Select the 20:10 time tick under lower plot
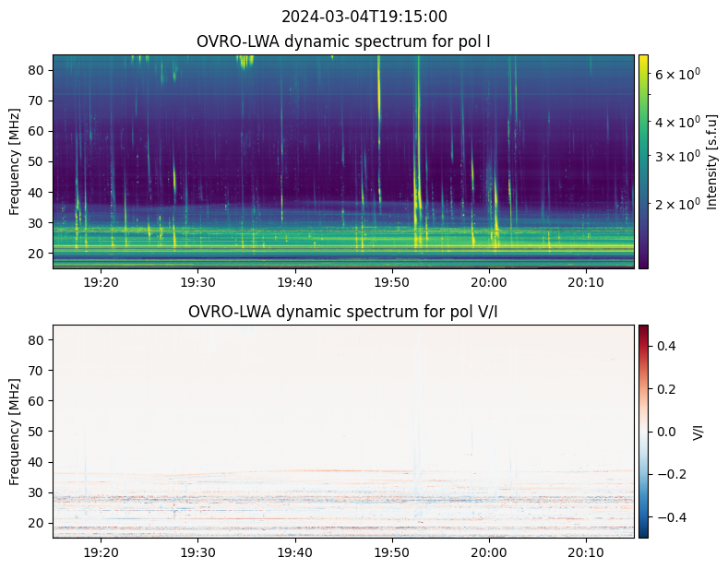The height and width of the screenshot is (569, 728). 585,552
